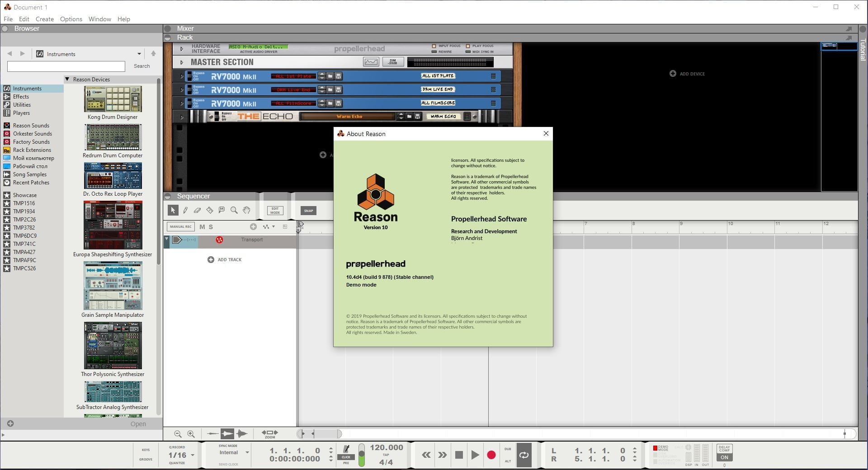The image size is (868, 470).
Task: Click the Browser search input field
Action: (66, 66)
